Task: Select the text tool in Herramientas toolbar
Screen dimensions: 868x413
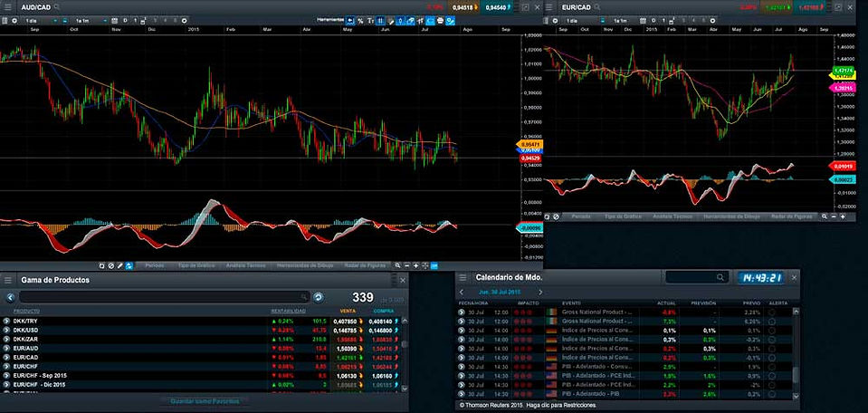Action: (x=371, y=21)
